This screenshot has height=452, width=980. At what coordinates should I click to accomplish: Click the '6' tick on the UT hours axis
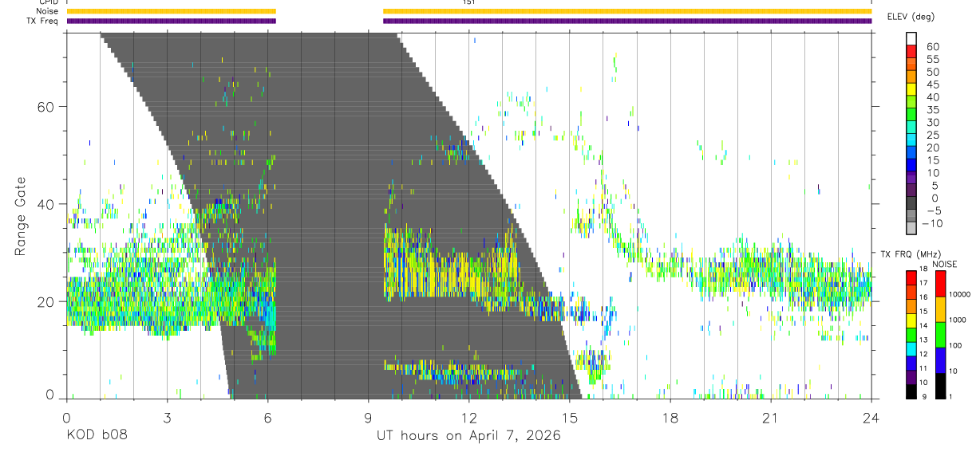pyautogui.click(x=267, y=417)
